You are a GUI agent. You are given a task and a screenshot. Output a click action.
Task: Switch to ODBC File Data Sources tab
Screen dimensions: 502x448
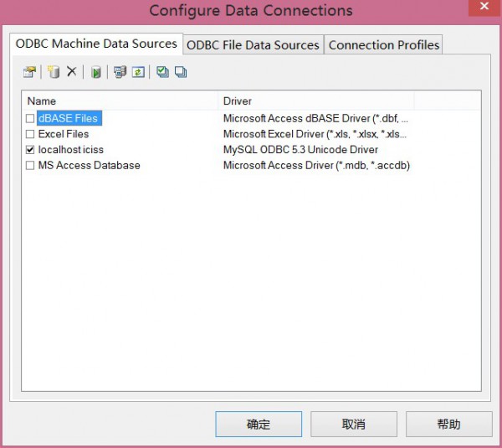[253, 45]
